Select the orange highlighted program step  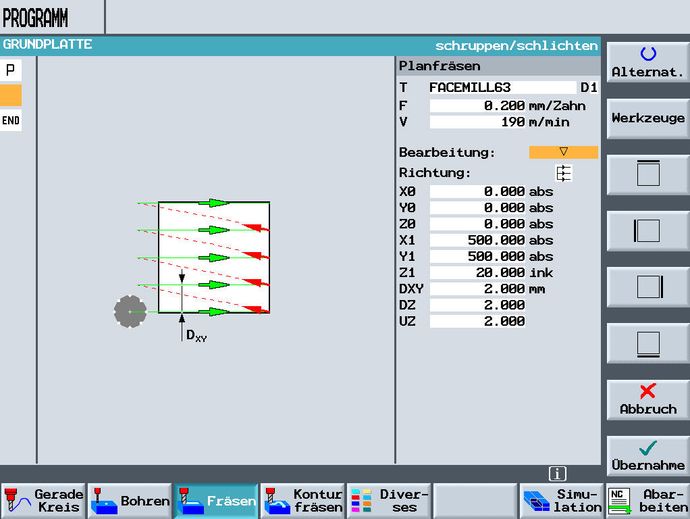coord(11,95)
